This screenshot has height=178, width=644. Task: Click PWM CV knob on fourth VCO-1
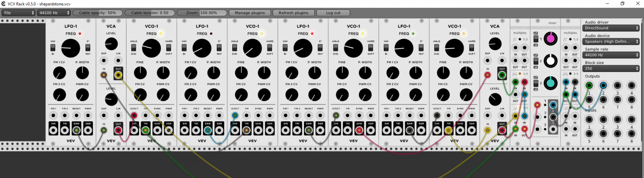[x=466, y=95]
